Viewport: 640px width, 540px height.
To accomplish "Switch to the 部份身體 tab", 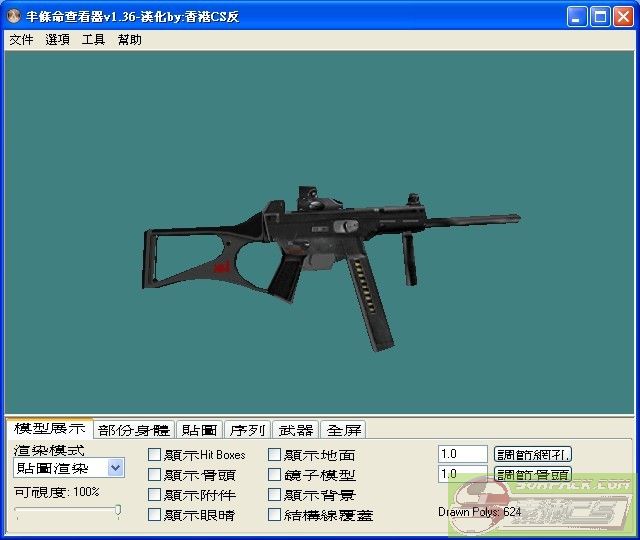I will click(x=134, y=430).
